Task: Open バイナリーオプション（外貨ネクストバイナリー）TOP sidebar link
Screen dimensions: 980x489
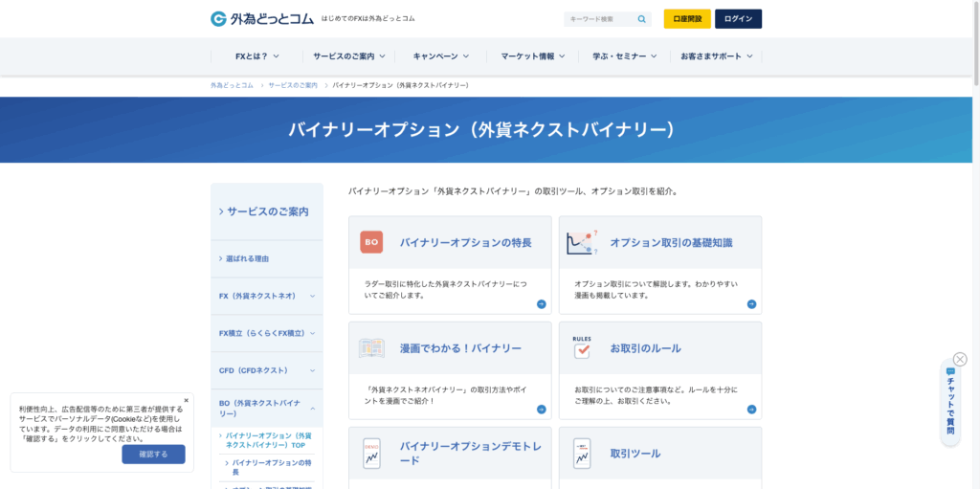Action: [268, 440]
